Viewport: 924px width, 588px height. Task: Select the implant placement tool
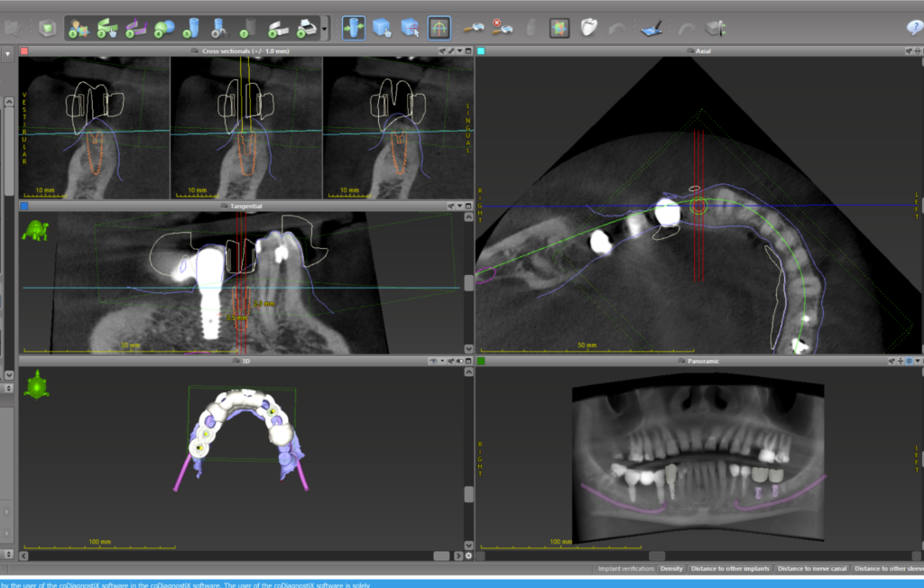coord(354,27)
